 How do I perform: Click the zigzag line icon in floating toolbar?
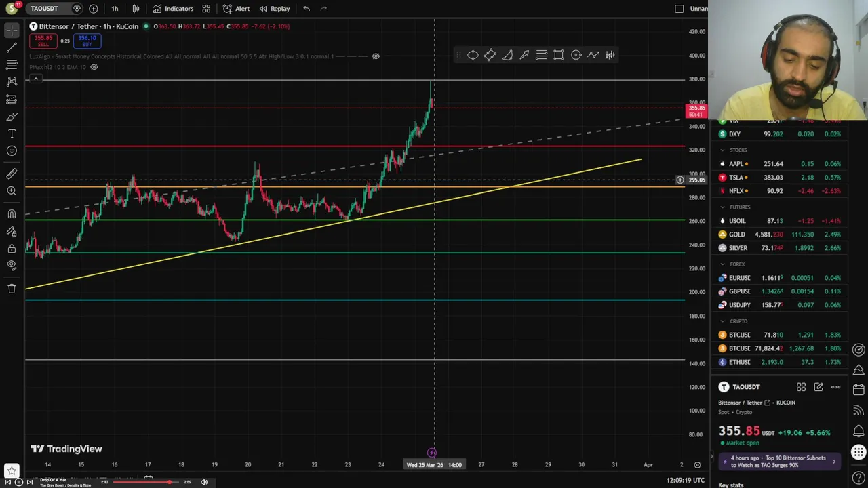(593, 55)
